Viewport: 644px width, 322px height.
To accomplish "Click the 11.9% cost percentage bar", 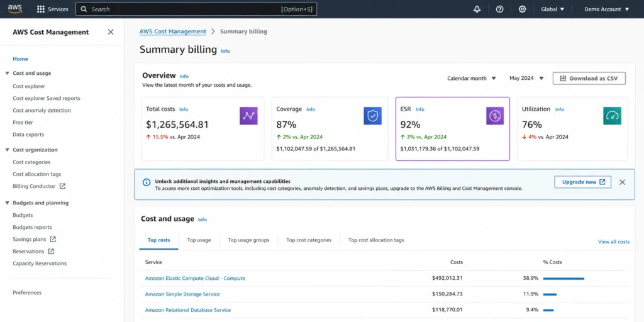I will point(550,294).
